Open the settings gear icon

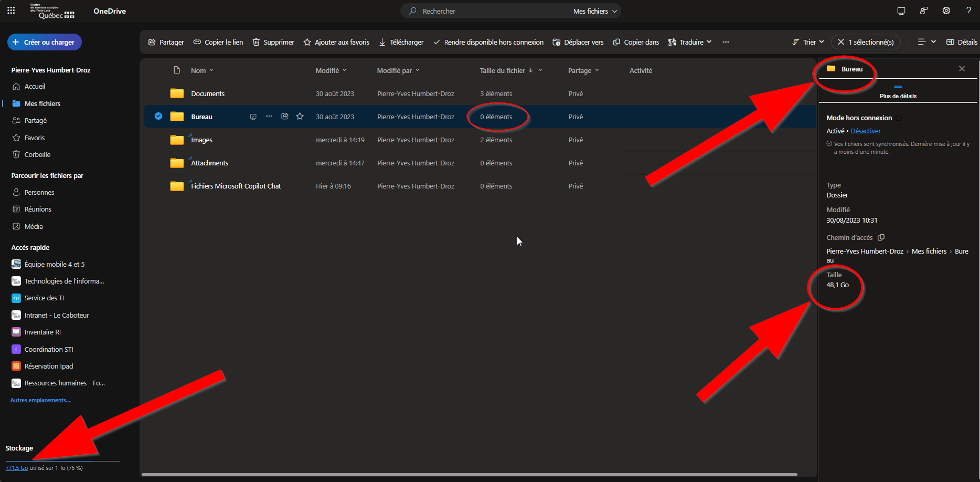pyautogui.click(x=946, y=11)
